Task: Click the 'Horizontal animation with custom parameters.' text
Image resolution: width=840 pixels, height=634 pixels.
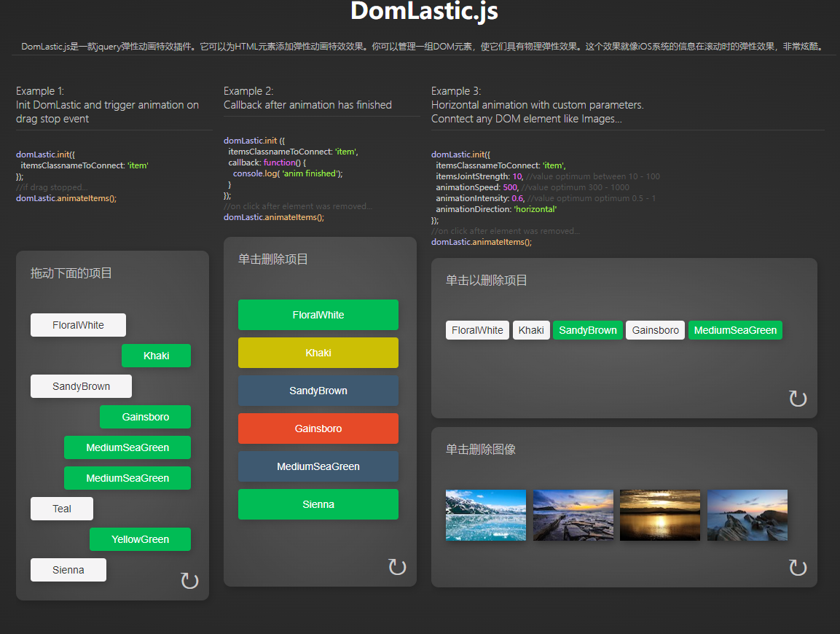Action: pyautogui.click(x=538, y=105)
